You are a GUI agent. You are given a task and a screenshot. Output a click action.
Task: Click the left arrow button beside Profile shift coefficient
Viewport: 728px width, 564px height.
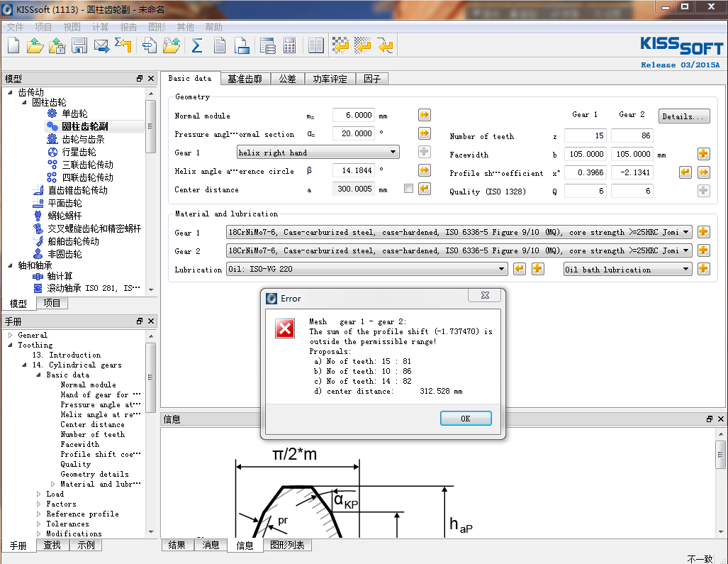click(x=685, y=172)
